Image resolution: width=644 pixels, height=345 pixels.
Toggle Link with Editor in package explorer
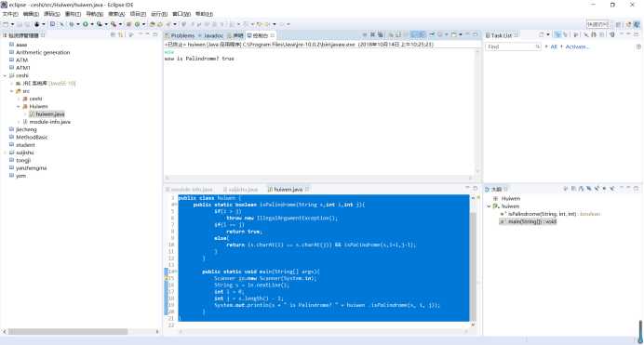pyautogui.click(x=120, y=34)
